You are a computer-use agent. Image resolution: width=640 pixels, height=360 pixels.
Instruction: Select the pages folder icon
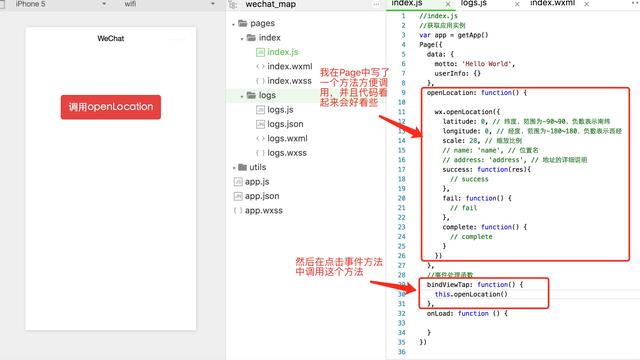243,23
